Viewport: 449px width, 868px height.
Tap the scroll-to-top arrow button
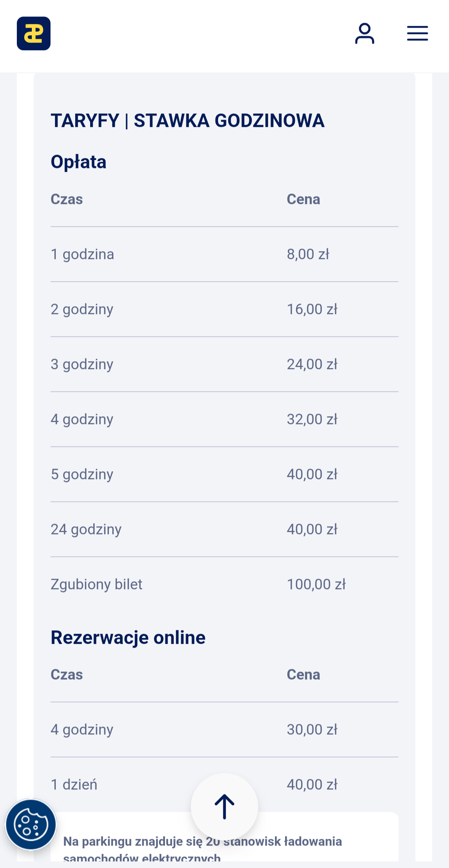(x=224, y=807)
